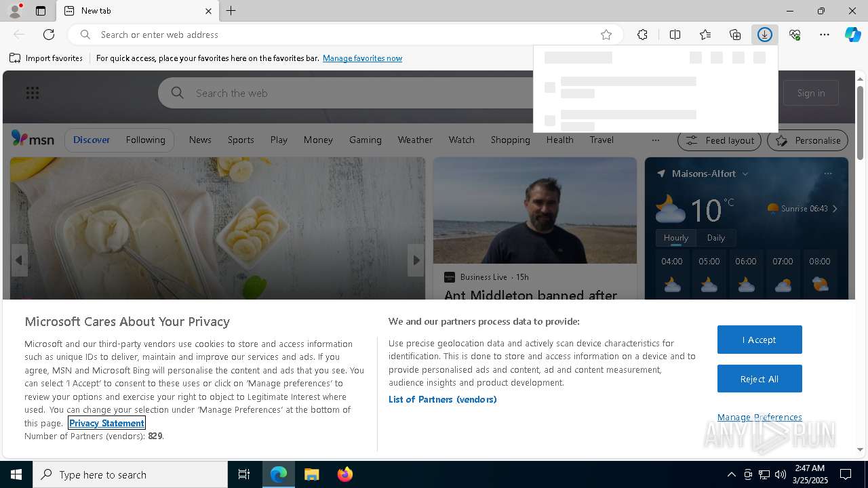Open the Travel section

click(x=601, y=140)
